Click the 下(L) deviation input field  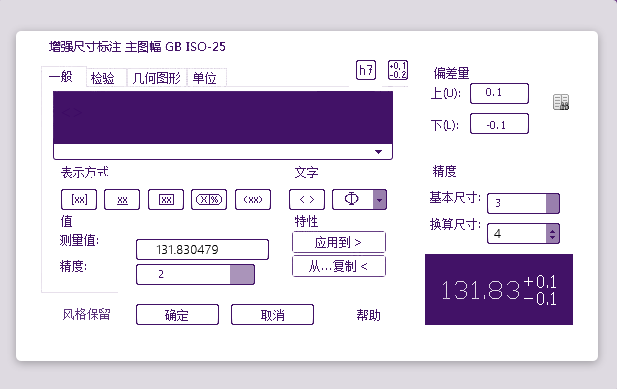pos(499,124)
